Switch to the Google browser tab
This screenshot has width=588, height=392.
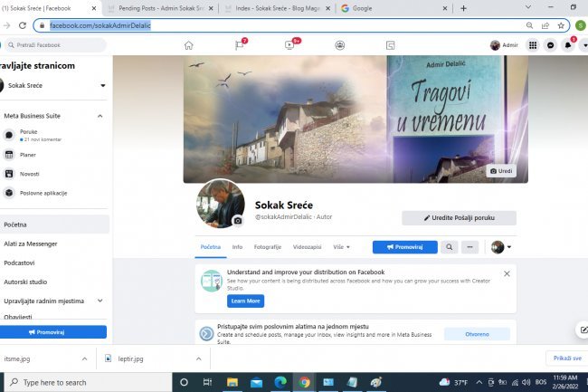[394, 8]
